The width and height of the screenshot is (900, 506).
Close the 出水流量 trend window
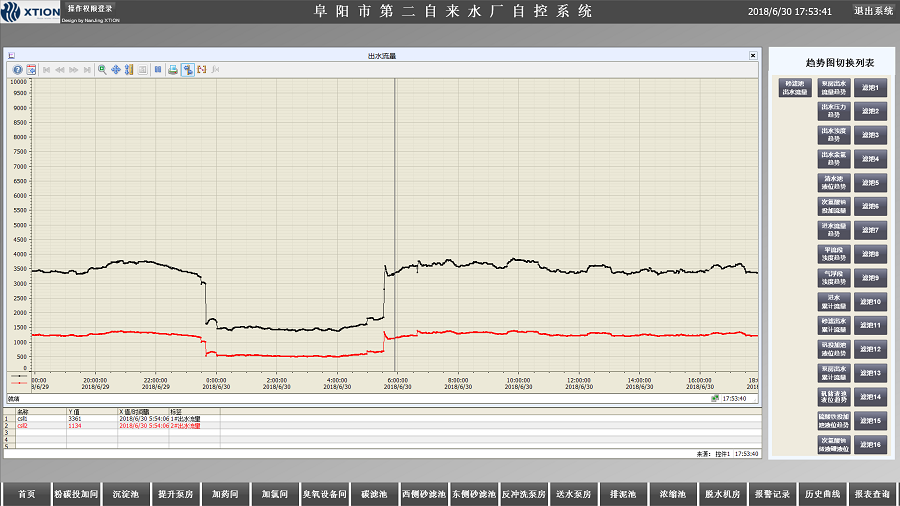(753, 56)
